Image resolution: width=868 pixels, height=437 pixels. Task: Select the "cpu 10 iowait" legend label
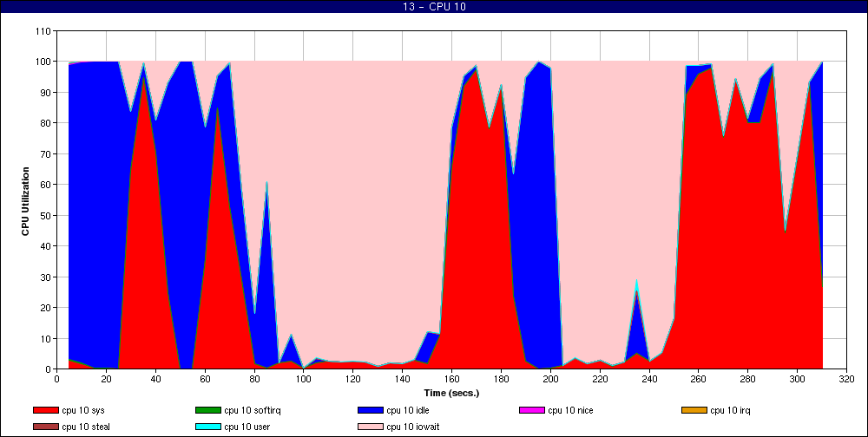click(x=414, y=427)
